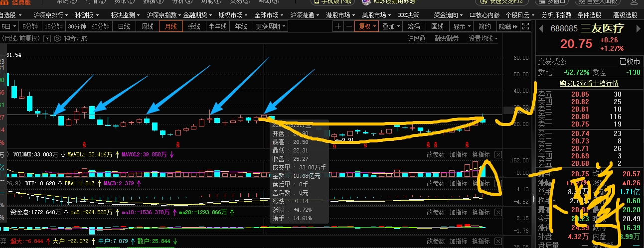Select 30分钟 chart period
Viewport: 644px width, 248px height.
tap(77, 26)
